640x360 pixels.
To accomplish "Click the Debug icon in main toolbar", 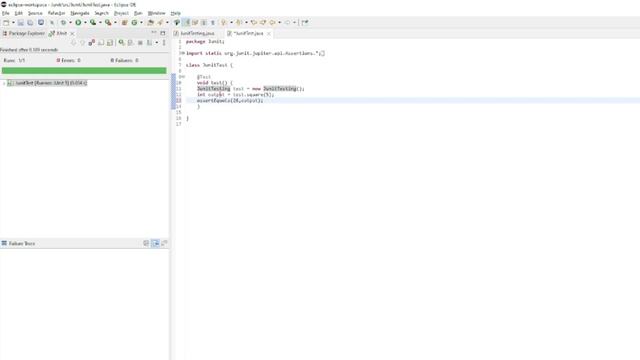I will (x=63, y=22).
